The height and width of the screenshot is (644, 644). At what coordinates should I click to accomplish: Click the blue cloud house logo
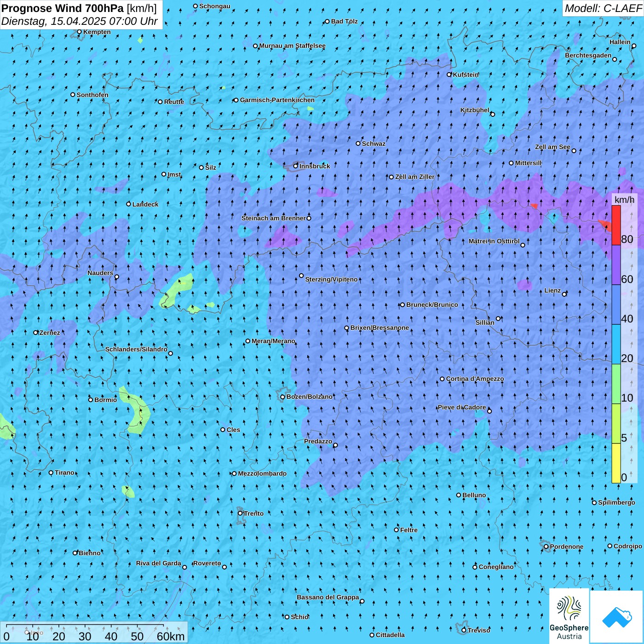pyautogui.click(x=617, y=617)
